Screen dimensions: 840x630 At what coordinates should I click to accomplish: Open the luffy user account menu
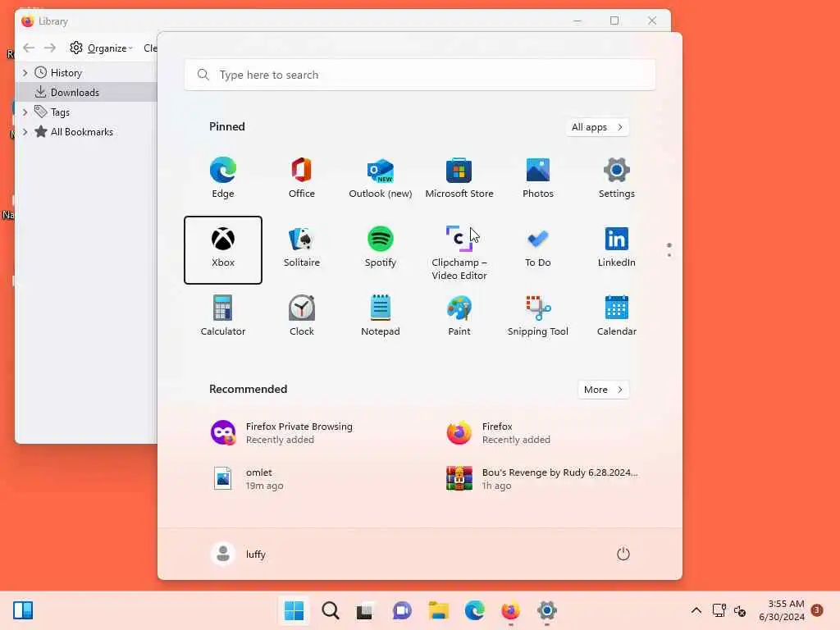tap(239, 554)
